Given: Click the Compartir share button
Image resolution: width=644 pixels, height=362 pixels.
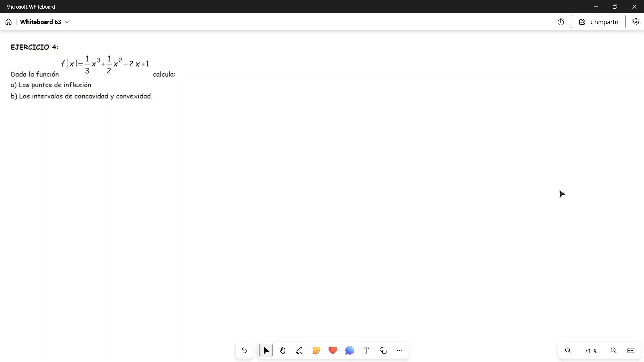Looking at the screenshot, I should tap(598, 22).
